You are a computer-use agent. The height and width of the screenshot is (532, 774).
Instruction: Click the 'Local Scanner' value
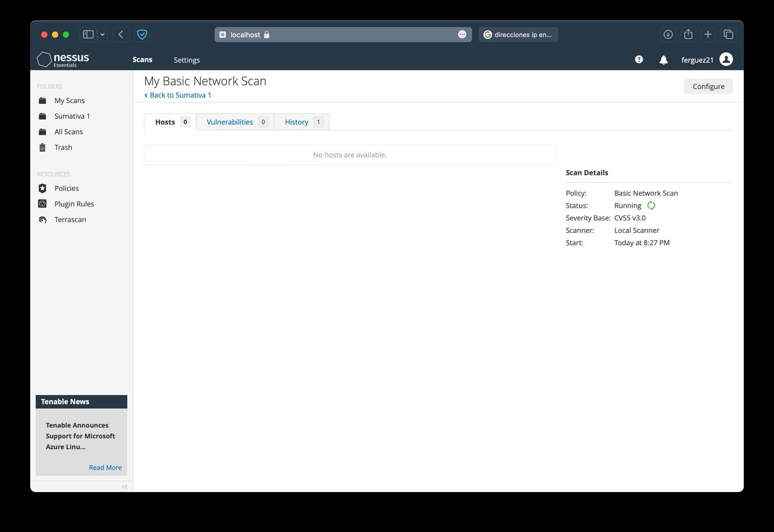pos(637,230)
